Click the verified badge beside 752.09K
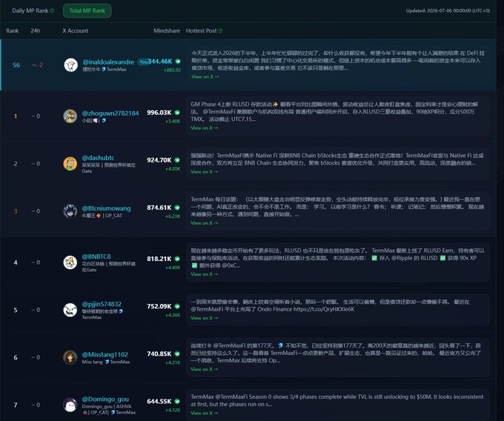 [177, 306]
